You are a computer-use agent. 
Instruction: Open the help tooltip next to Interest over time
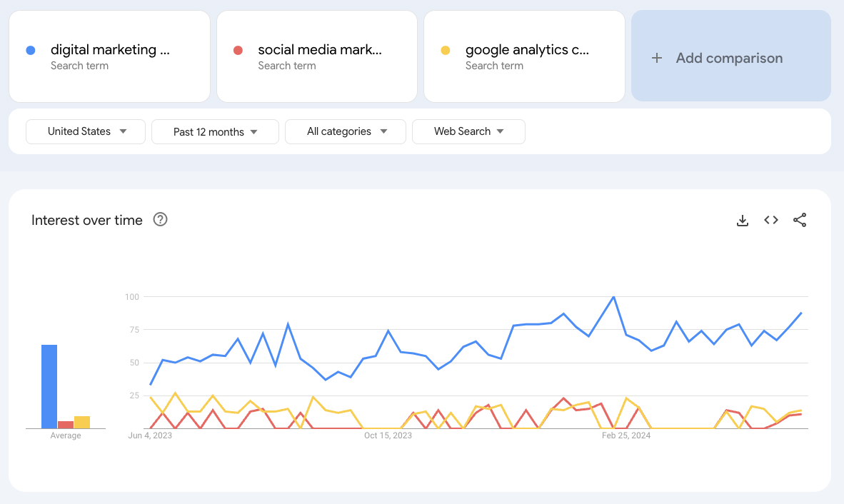pos(160,220)
